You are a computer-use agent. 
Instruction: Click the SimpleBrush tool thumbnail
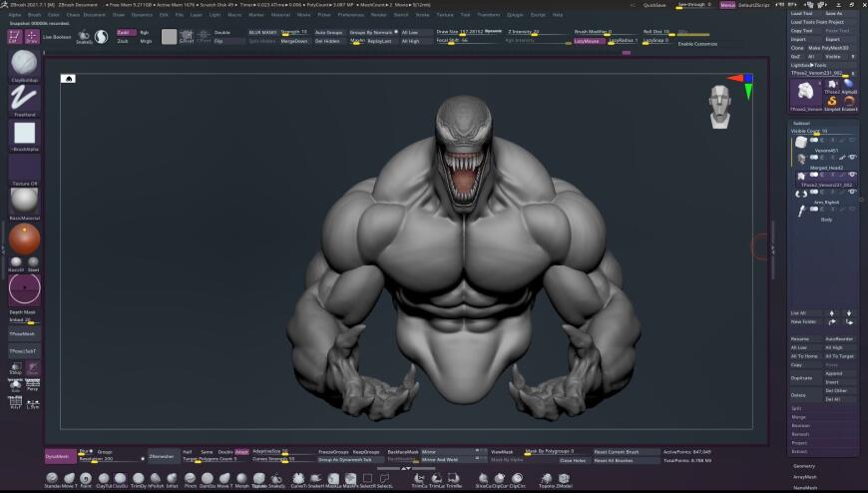[x=832, y=102]
